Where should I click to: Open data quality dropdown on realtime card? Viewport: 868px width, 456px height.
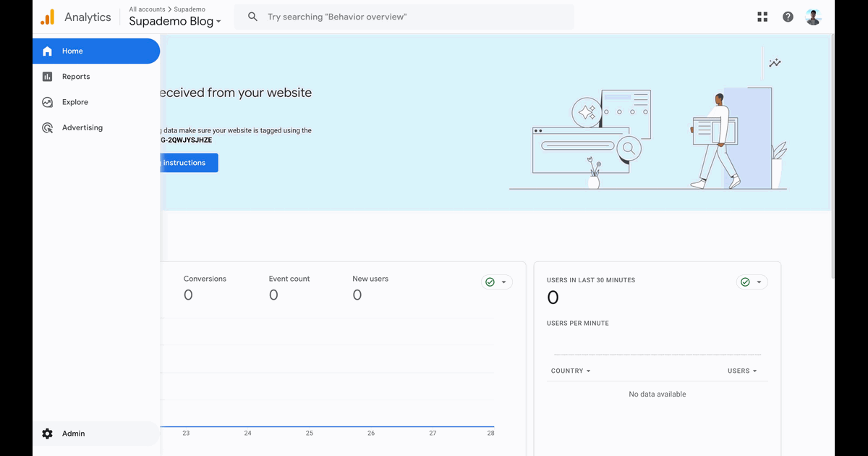pos(752,282)
